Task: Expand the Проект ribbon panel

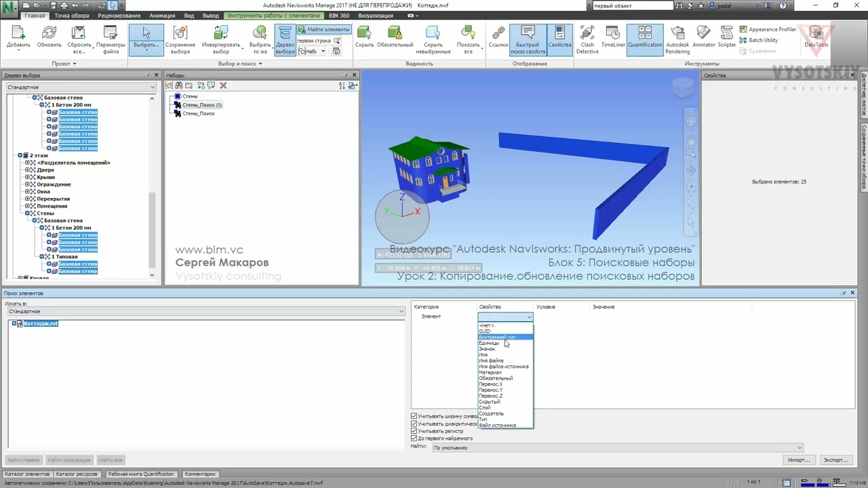Action: 64,64
